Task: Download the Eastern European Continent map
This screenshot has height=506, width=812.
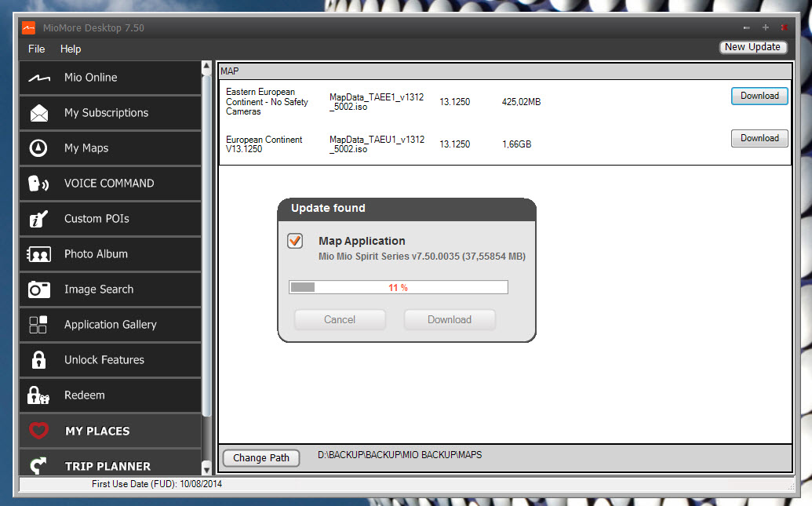Action: (x=759, y=96)
